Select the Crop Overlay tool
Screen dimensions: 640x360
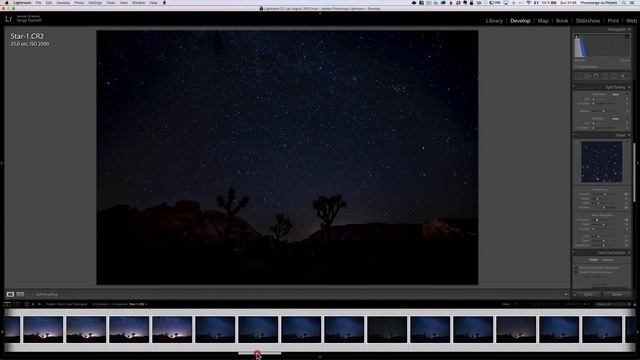click(x=578, y=76)
